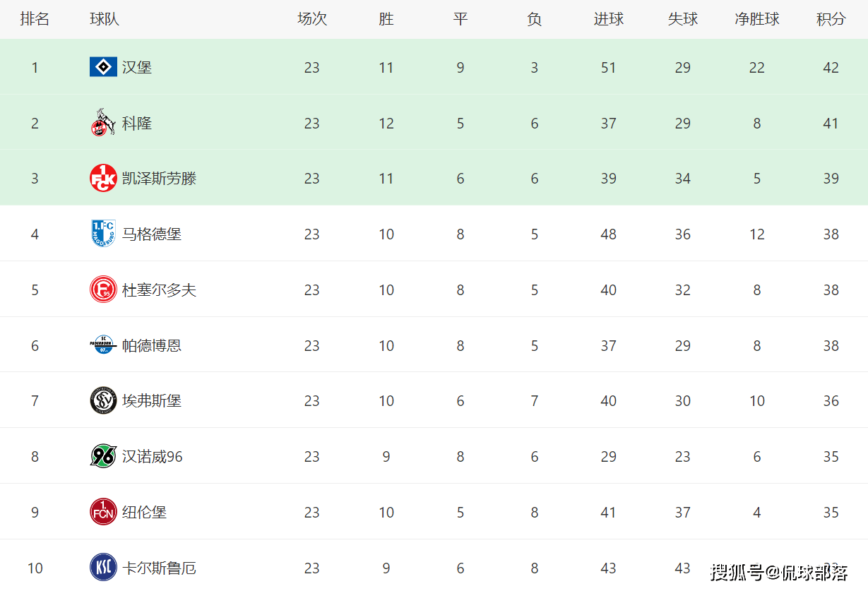Click the Hamburg (汉堡) club logo

[x=103, y=67]
